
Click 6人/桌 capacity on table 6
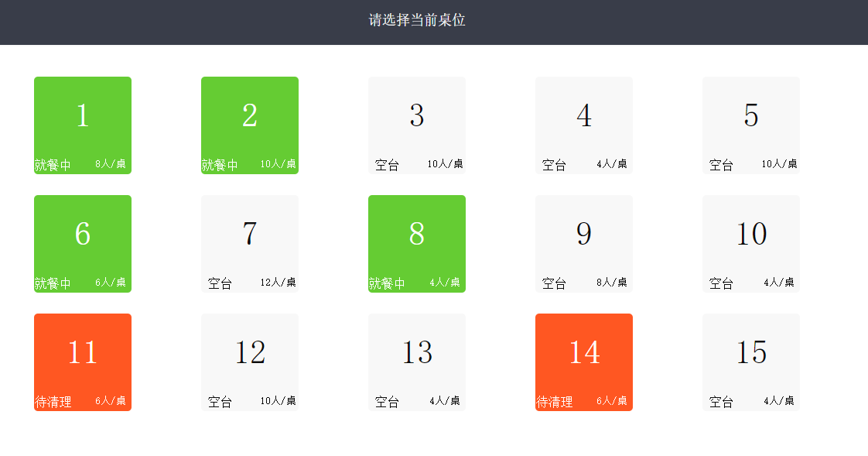pyautogui.click(x=110, y=283)
